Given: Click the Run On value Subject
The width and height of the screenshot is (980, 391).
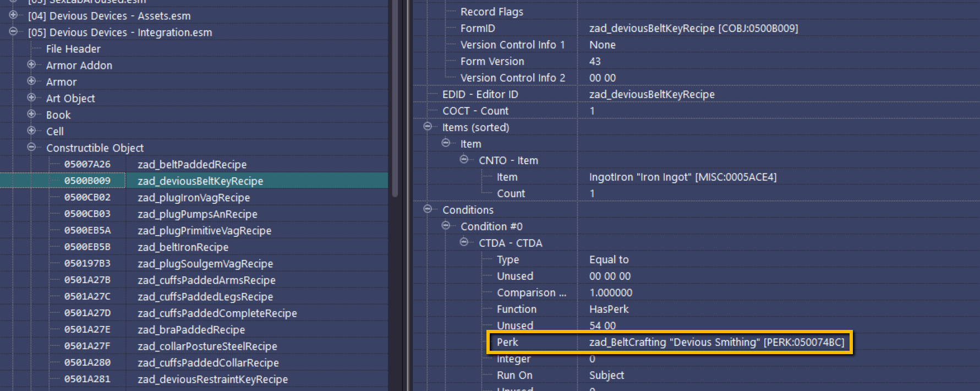Looking at the screenshot, I should 606,375.
